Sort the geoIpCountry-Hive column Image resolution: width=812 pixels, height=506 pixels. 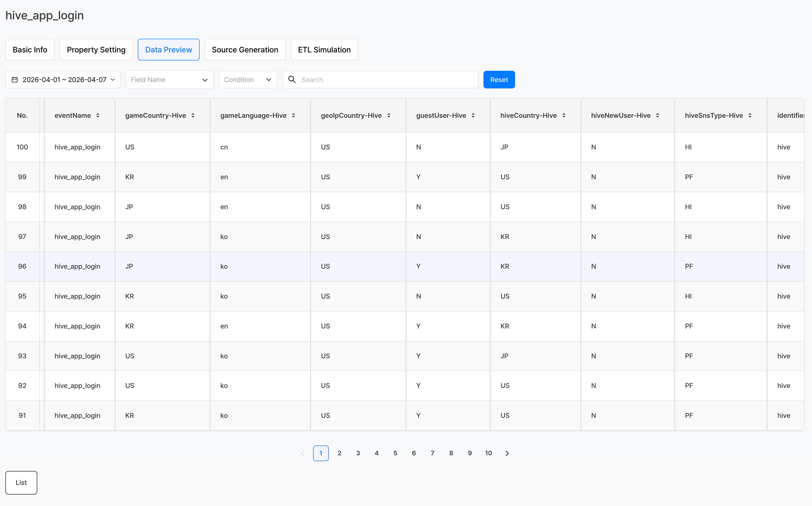click(389, 115)
